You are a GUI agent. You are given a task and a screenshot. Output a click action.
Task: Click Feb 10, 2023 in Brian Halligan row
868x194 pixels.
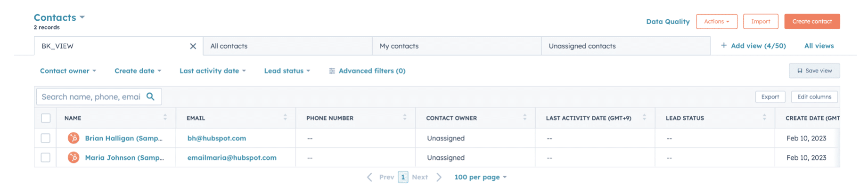pos(806,138)
